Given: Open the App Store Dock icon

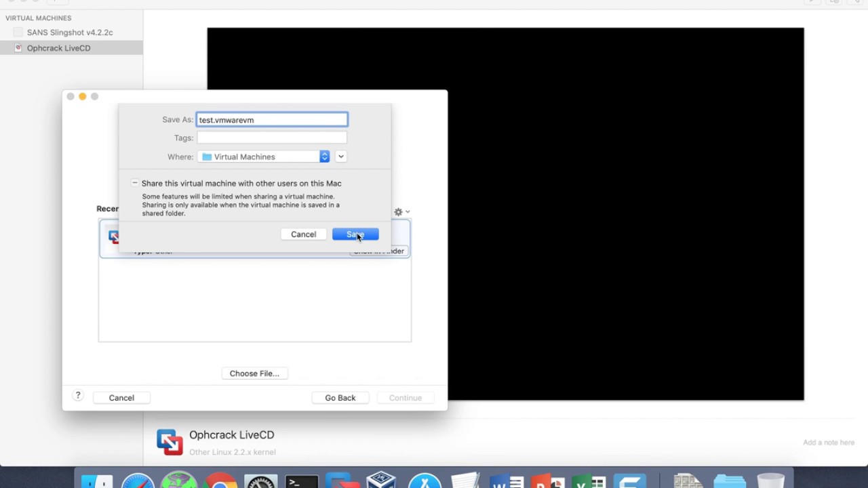Looking at the screenshot, I should [425, 481].
